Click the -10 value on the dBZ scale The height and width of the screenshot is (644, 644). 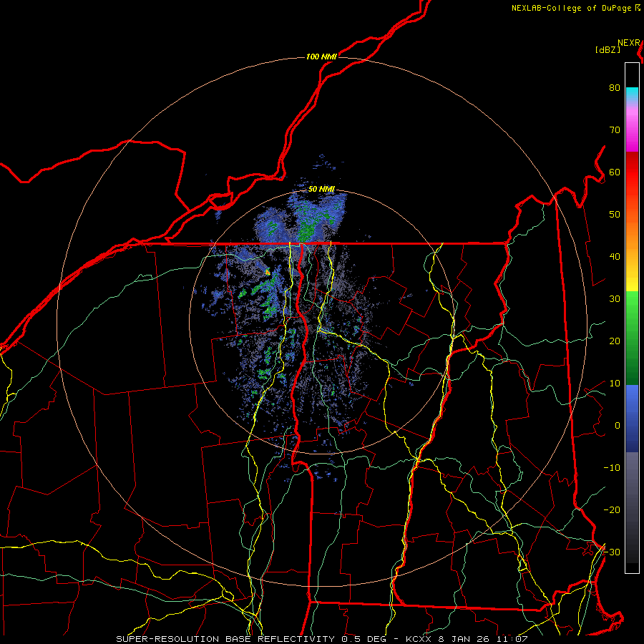(x=612, y=468)
